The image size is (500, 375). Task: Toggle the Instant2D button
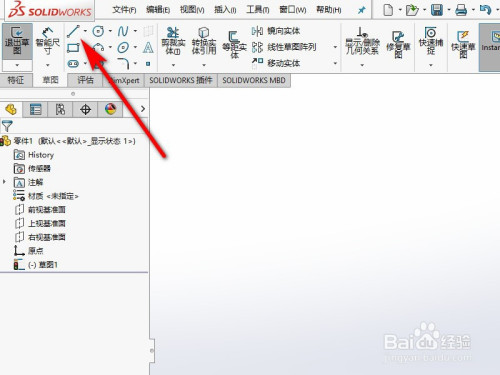[490, 47]
